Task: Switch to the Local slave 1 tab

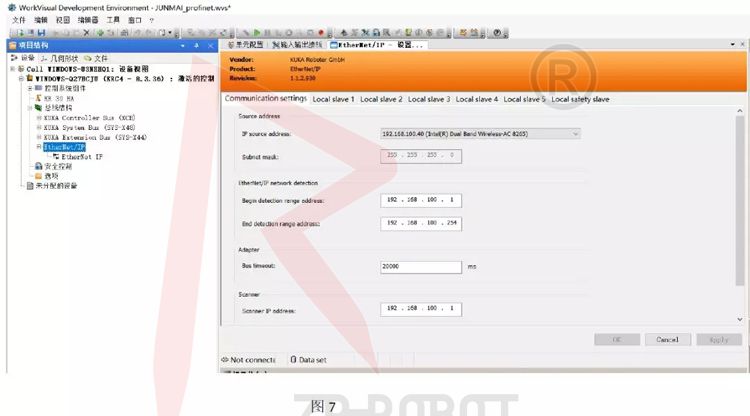Action: click(333, 99)
